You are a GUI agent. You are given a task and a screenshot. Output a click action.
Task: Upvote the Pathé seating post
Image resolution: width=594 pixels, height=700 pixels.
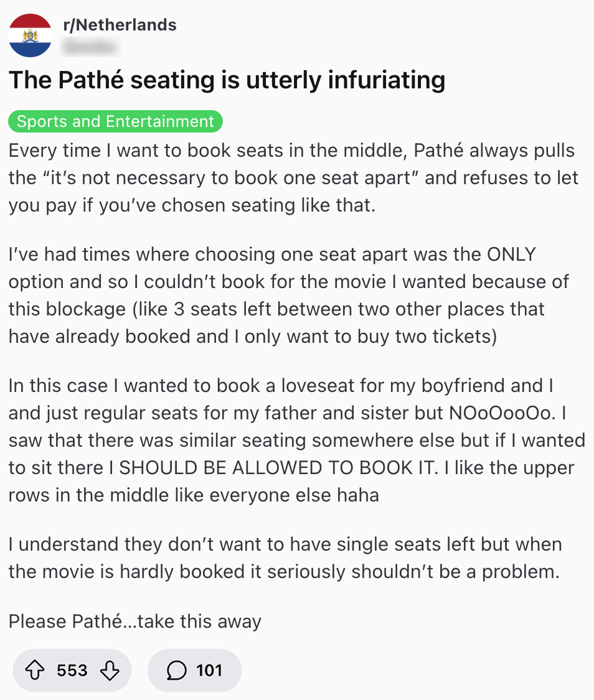click(x=35, y=670)
